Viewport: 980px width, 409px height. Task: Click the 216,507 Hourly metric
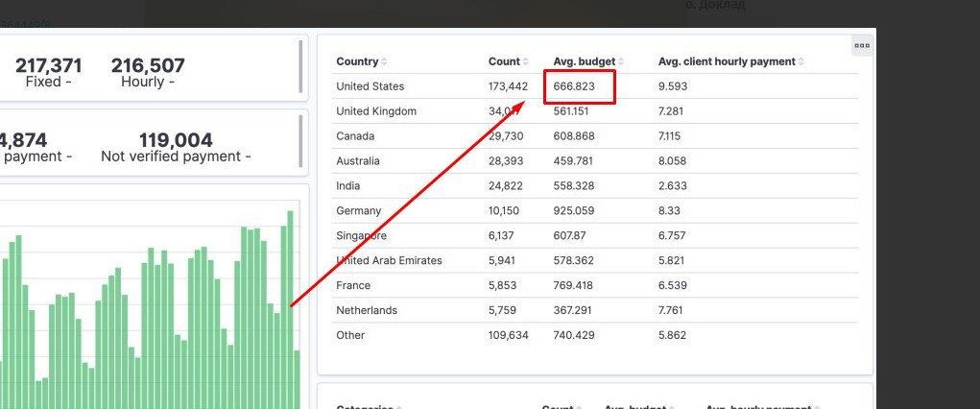[x=148, y=73]
